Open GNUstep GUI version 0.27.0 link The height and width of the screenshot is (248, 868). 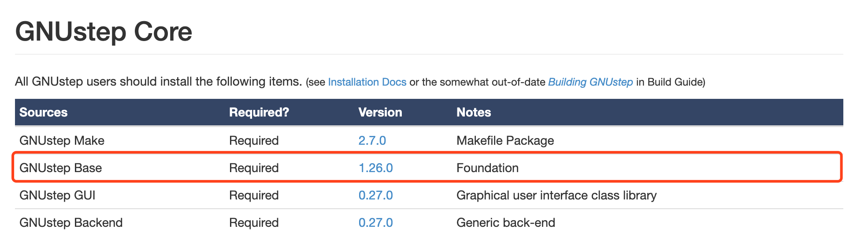pos(375,195)
